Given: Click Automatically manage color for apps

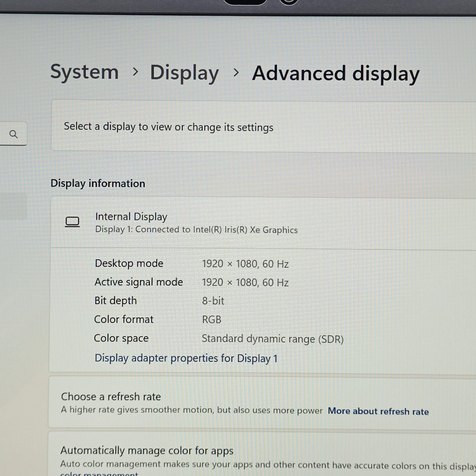Looking at the screenshot, I should click(147, 451).
